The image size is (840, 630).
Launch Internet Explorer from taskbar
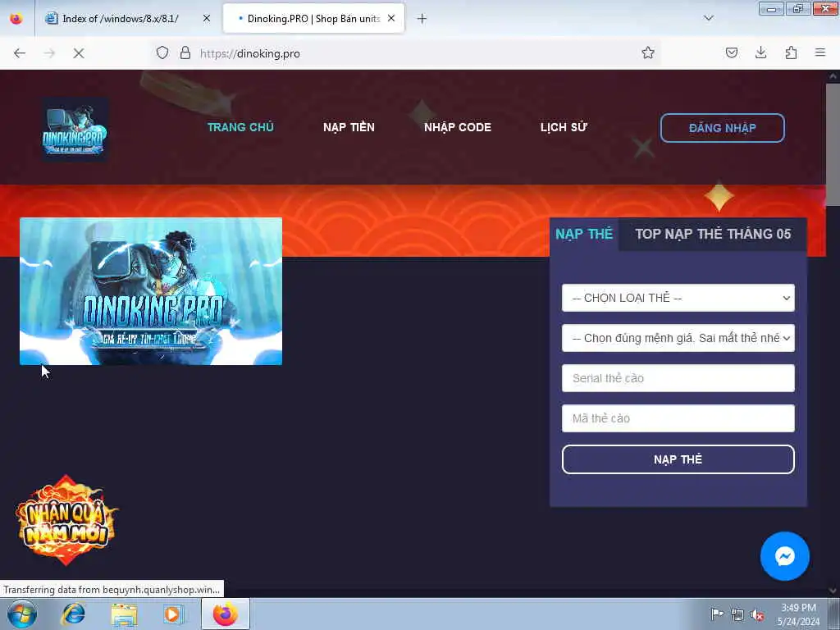coord(73,614)
